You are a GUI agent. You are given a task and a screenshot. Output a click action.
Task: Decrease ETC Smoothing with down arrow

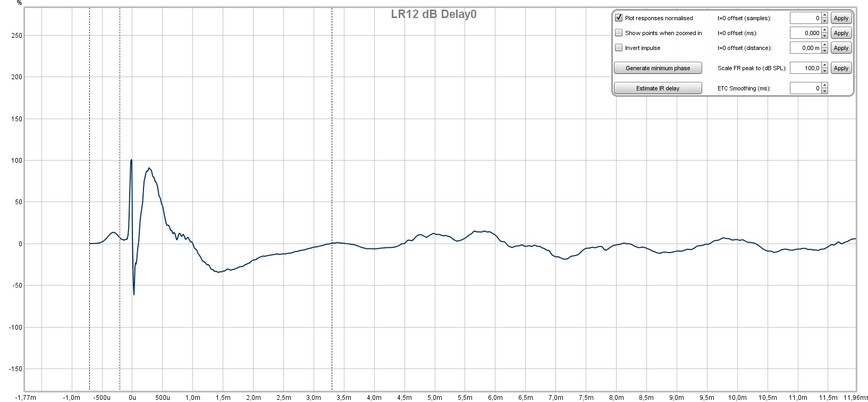[x=824, y=91]
